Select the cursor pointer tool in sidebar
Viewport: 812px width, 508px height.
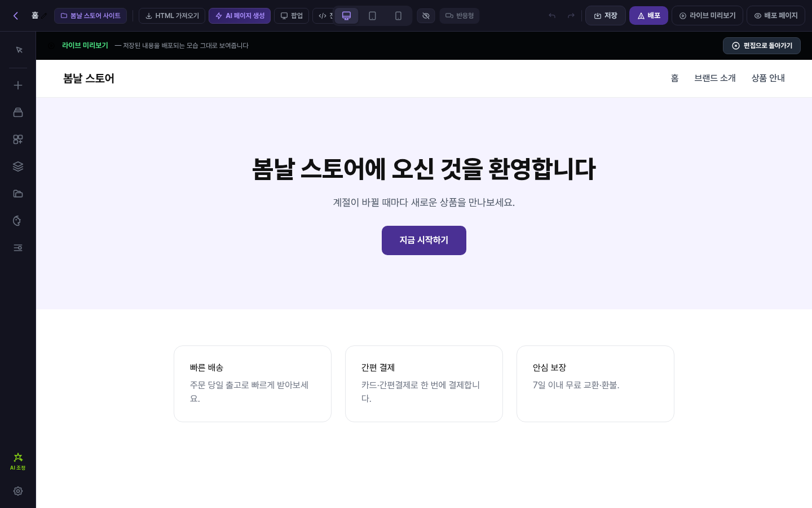(x=18, y=50)
